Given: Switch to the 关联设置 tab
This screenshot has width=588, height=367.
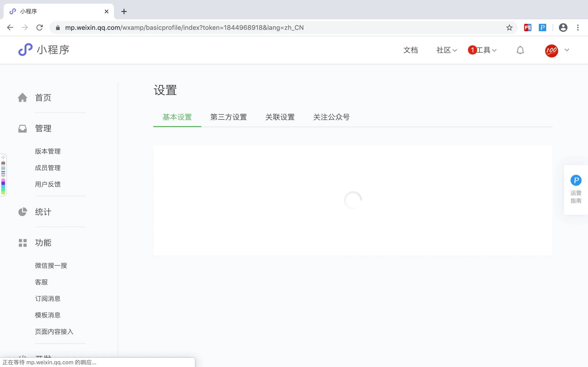Looking at the screenshot, I should [280, 117].
